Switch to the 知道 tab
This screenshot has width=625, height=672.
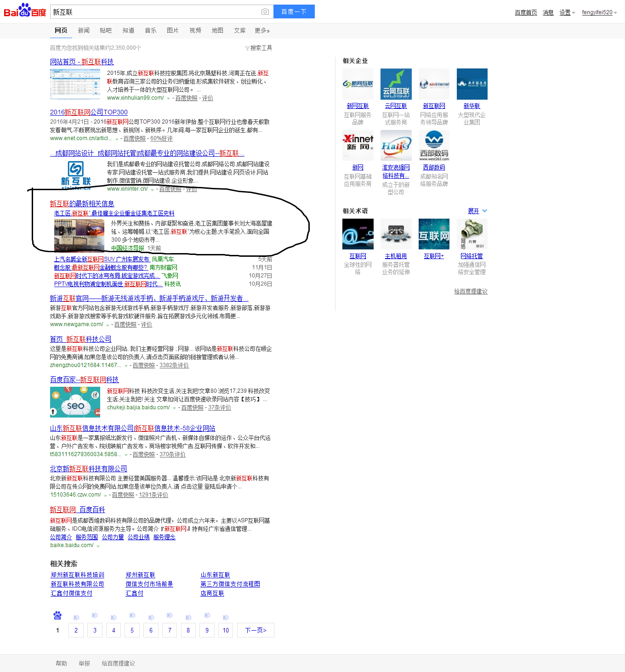[128, 30]
